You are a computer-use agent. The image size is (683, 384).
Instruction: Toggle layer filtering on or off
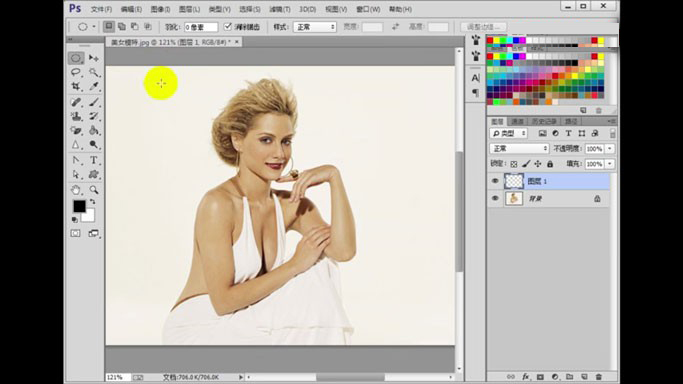click(612, 134)
